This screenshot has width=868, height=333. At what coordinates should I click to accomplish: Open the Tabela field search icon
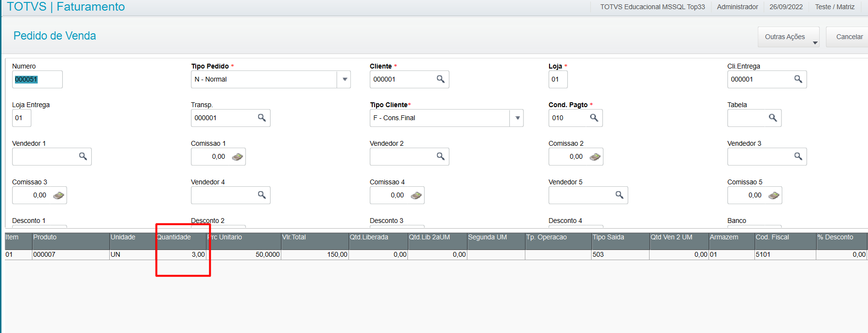click(x=773, y=118)
